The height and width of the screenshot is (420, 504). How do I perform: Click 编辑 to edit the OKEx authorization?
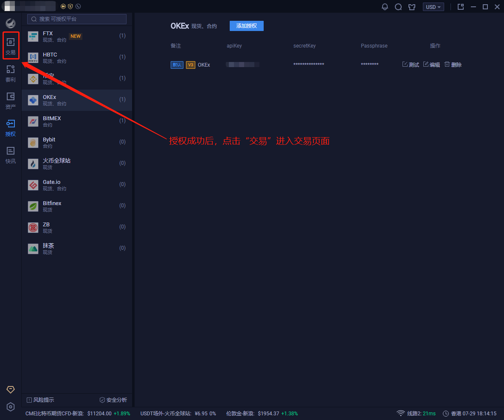point(431,65)
